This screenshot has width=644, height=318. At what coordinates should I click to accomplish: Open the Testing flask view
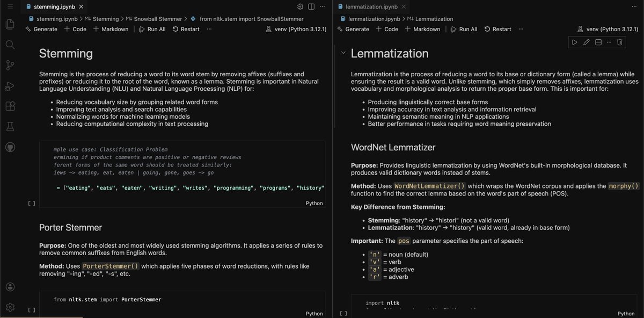coord(10,127)
